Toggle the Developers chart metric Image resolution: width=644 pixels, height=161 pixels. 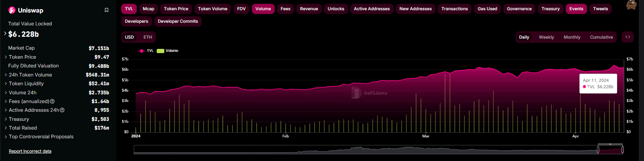tap(136, 21)
